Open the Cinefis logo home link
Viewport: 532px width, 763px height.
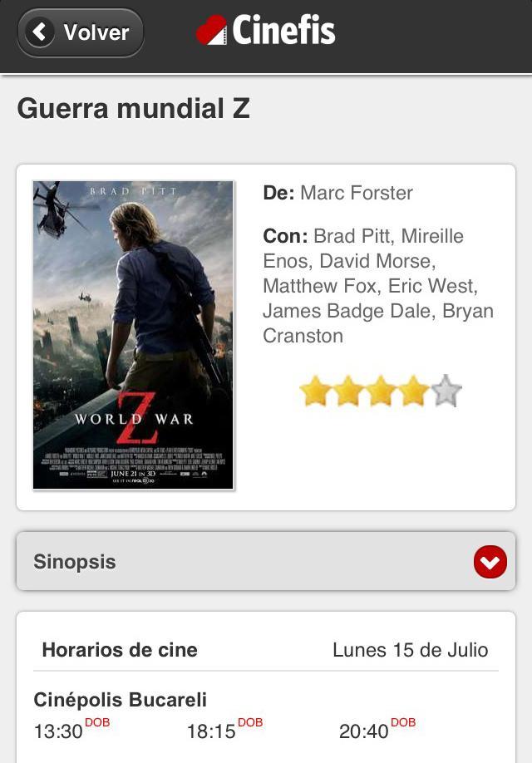[x=266, y=30]
